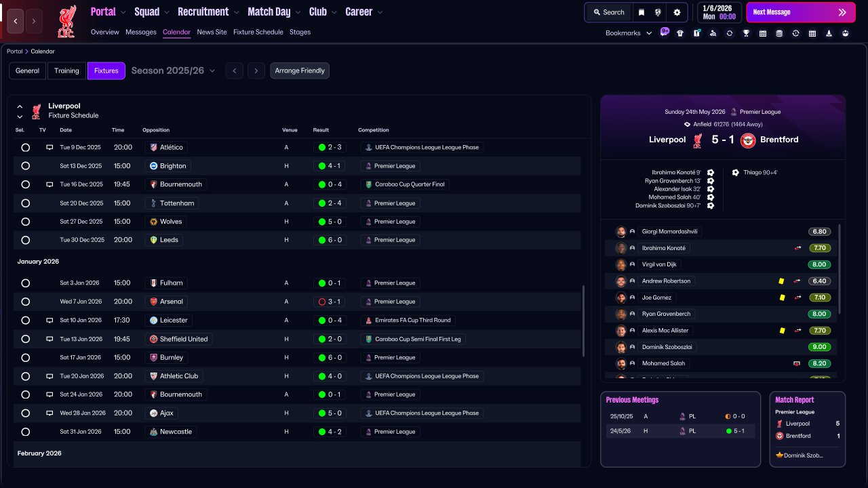Open the bookmark icon next to Search
868x488 pixels.
tap(641, 12)
